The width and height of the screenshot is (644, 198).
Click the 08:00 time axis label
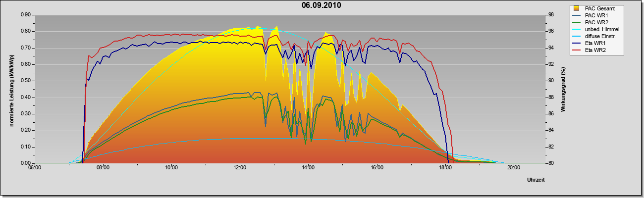[103, 167]
